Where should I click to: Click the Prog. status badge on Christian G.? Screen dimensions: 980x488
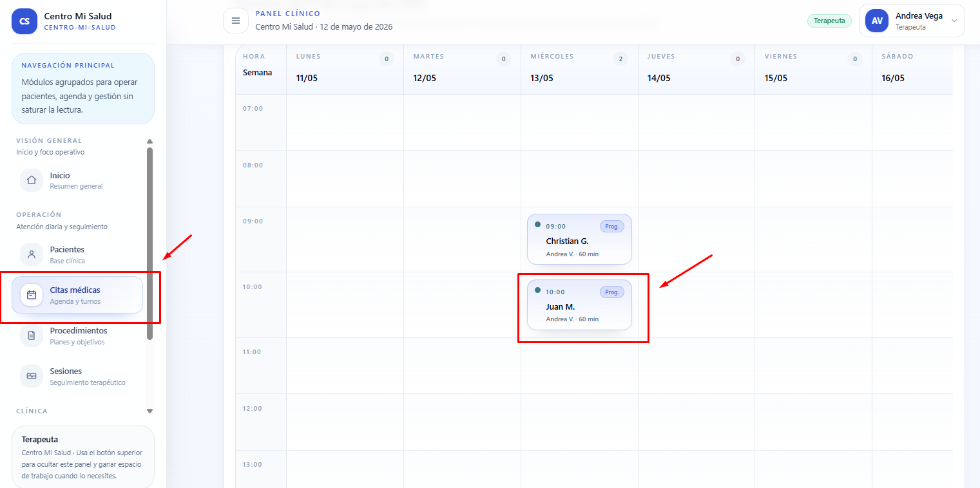point(612,226)
